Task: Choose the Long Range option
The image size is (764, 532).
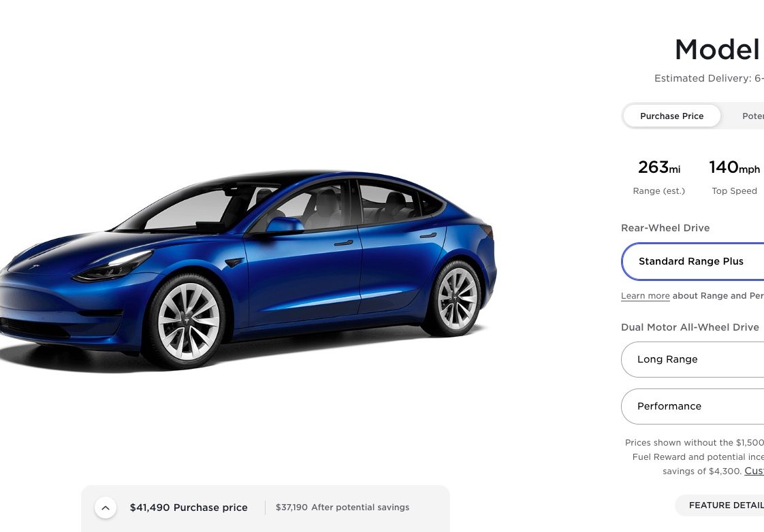Action: [x=693, y=359]
